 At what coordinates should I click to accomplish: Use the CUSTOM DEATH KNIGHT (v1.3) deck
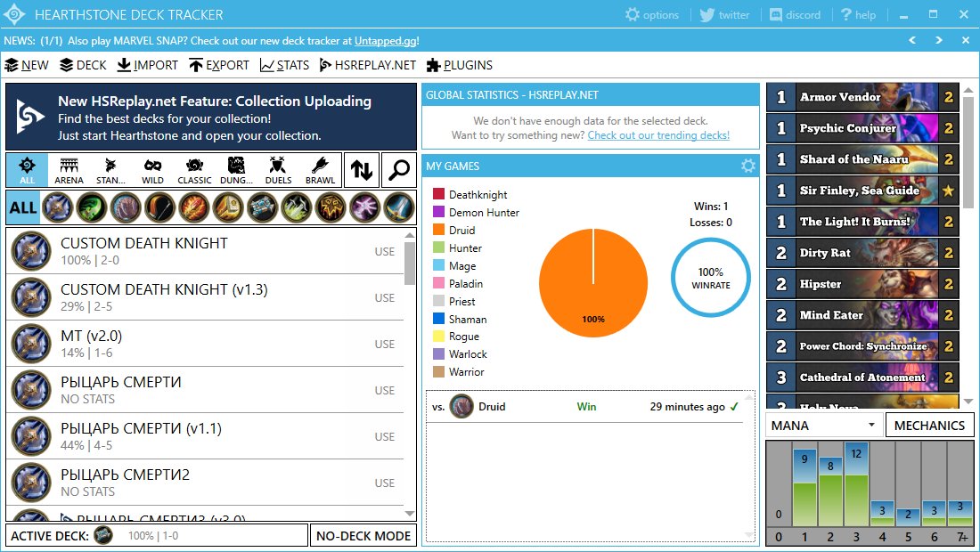(x=384, y=298)
